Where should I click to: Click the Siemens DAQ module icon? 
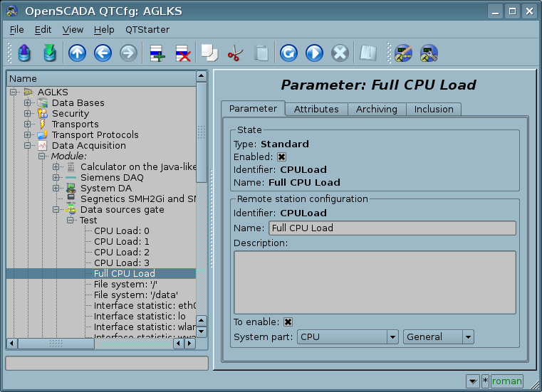(x=71, y=178)
